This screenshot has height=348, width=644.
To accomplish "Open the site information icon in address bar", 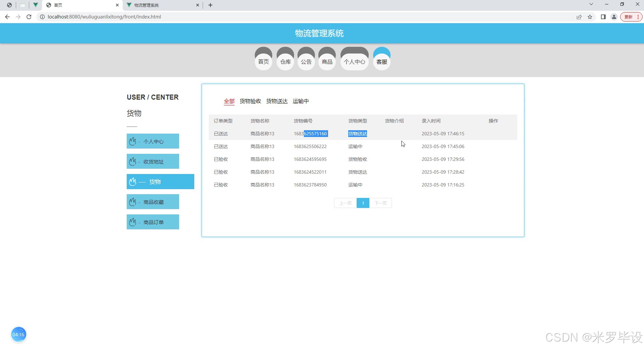I will (42, 17).
